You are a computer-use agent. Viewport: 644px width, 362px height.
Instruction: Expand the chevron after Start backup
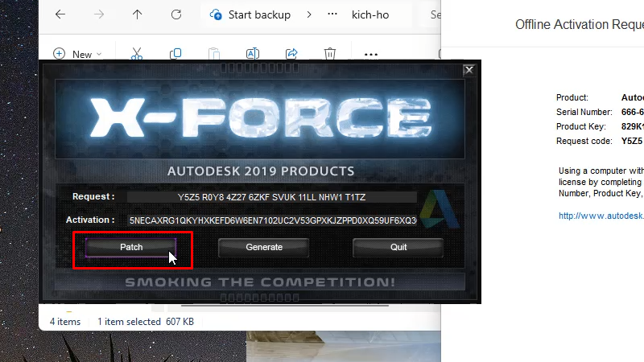309,14
